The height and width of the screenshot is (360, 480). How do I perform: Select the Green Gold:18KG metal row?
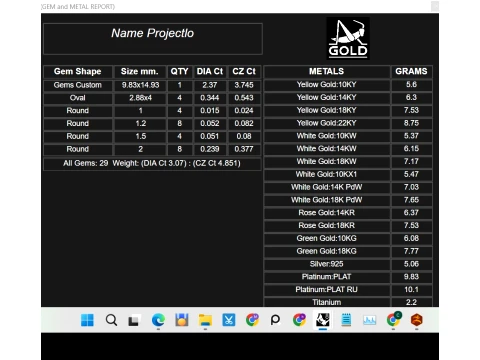(x=327, y=251)
